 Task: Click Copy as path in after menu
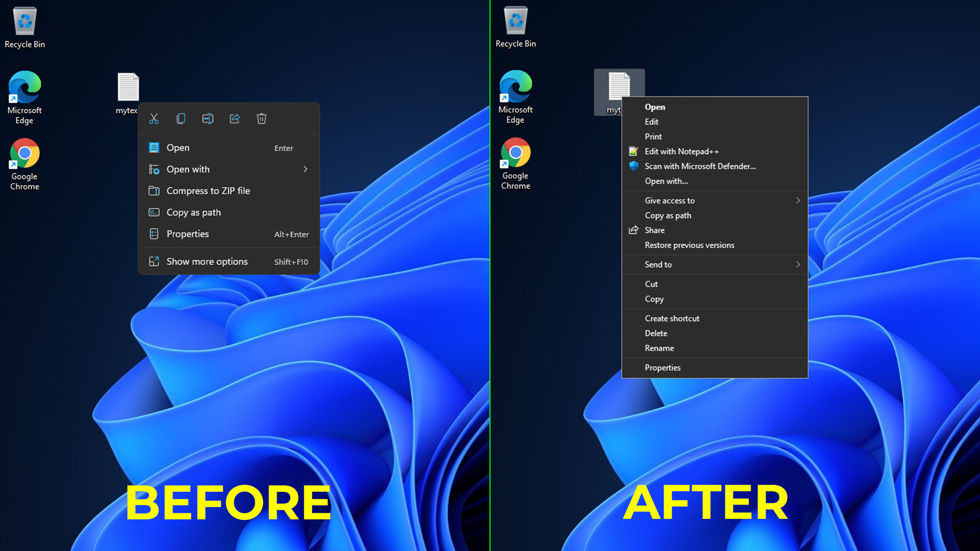pyautogui.click(x=668, y=215)
